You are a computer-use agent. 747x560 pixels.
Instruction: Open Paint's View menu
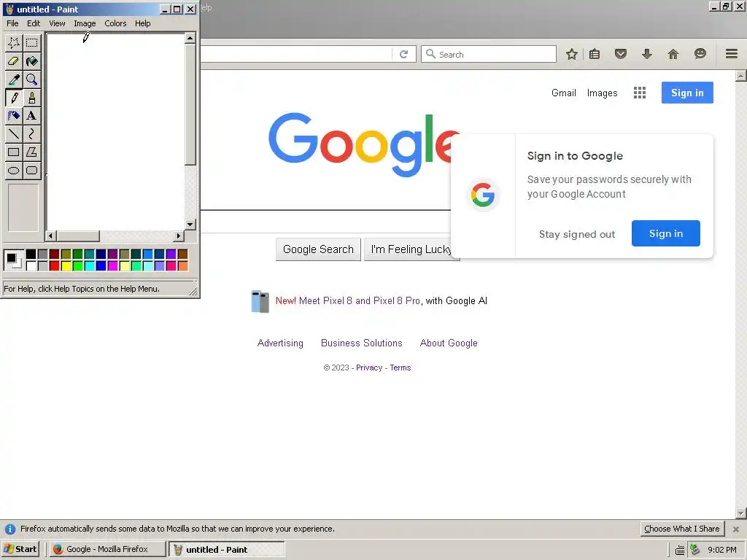pyautogui.click(x=57, y=23)
